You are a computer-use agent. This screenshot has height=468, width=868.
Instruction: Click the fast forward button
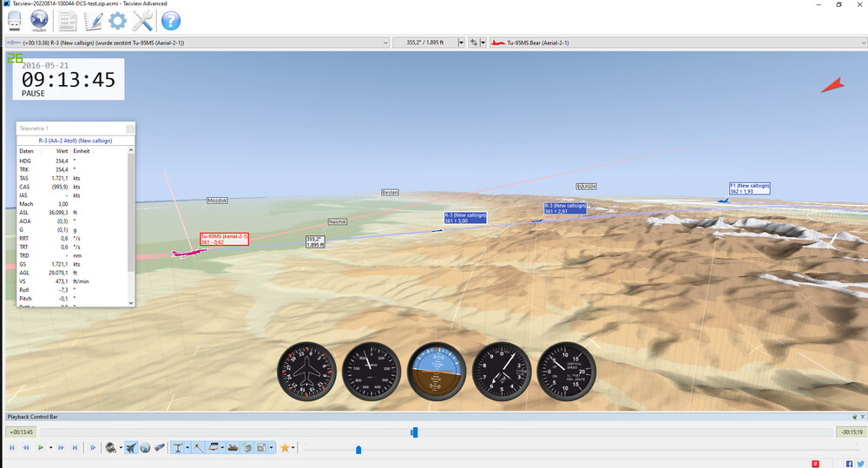click(x=61, y=447)
